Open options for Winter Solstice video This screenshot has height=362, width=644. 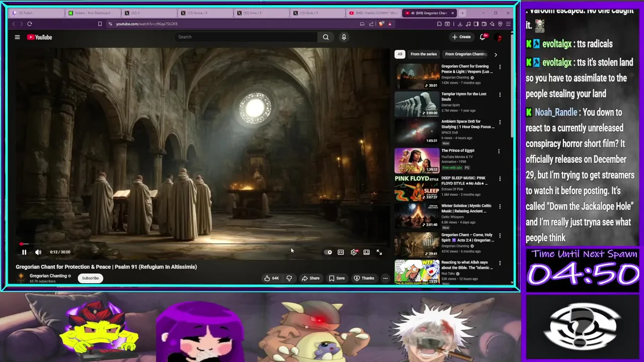pyautogui.click(x=500, y=207)
